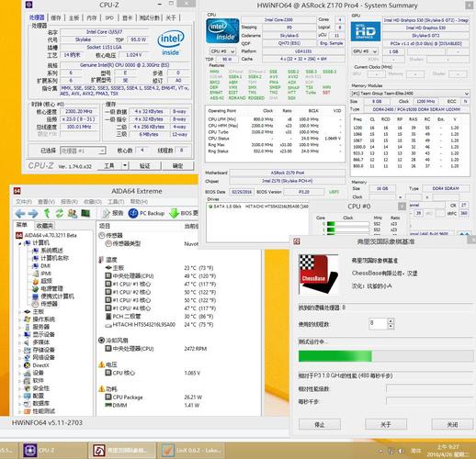Expand the 主板 node arrow in AIDA64's tree

click(x=20, y=312)
